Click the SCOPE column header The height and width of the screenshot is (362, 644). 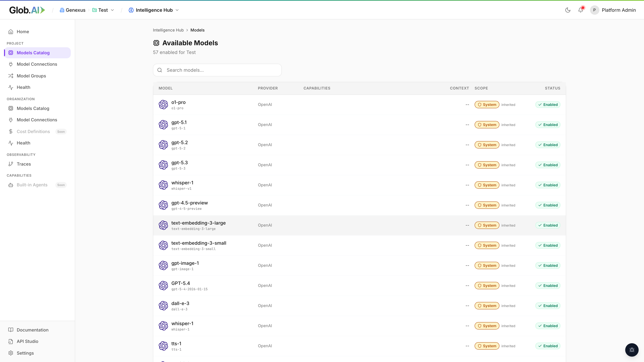click(481, 88)
